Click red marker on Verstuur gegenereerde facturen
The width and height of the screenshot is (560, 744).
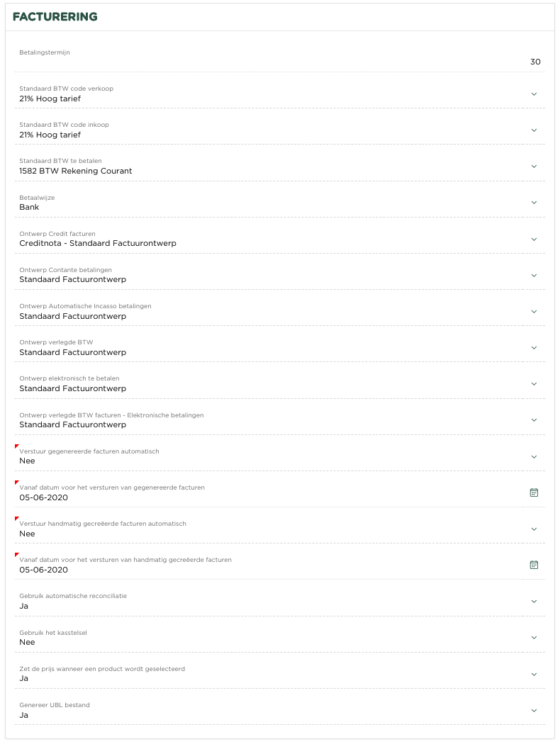[17, 446]
